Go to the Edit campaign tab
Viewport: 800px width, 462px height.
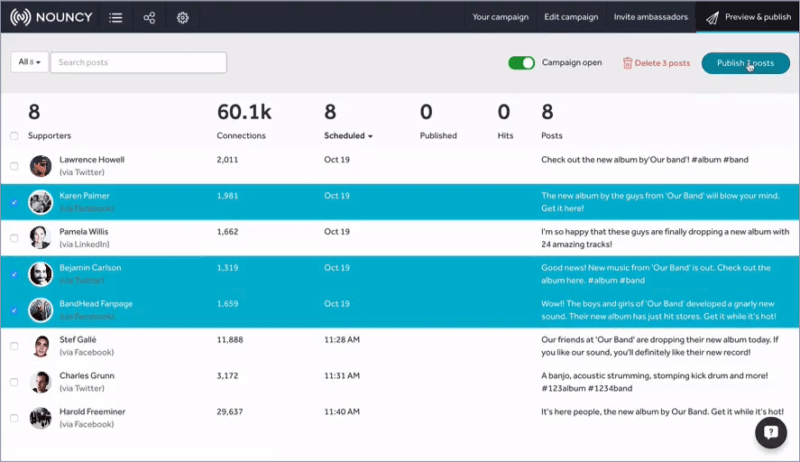tap(571, 17)
